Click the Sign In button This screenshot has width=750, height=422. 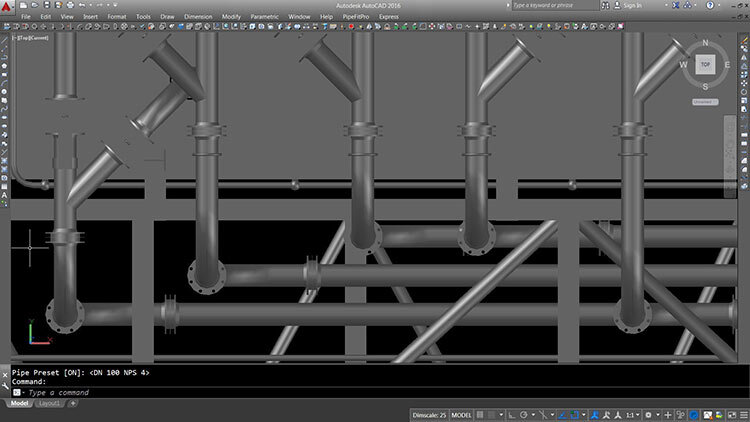pyautogui.click(x=631, y=5)
